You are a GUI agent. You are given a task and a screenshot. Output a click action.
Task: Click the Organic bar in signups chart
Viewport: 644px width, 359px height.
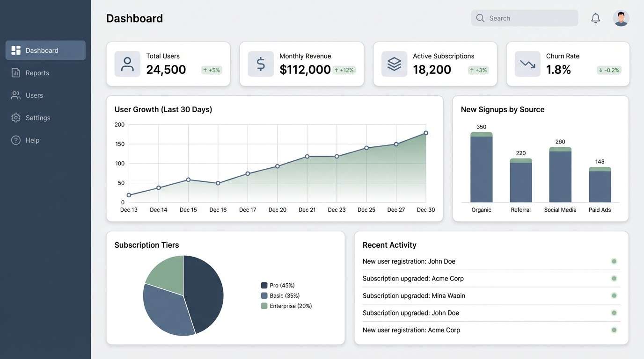(482, 168)
